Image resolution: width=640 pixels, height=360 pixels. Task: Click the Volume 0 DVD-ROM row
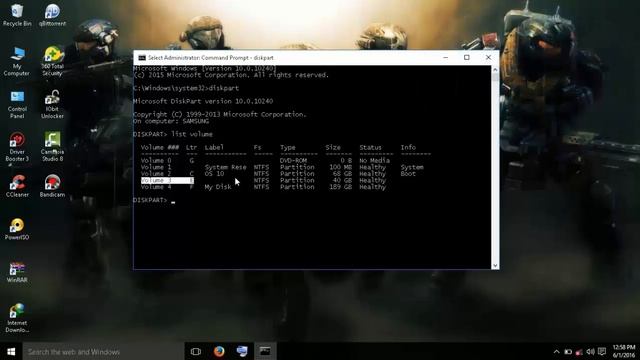click(265, 161)
